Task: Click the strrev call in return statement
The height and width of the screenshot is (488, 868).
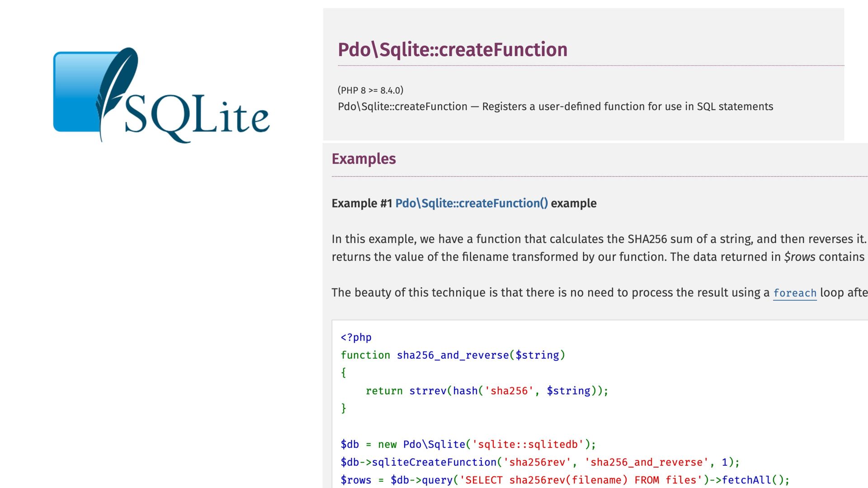Action: (428, 391)
